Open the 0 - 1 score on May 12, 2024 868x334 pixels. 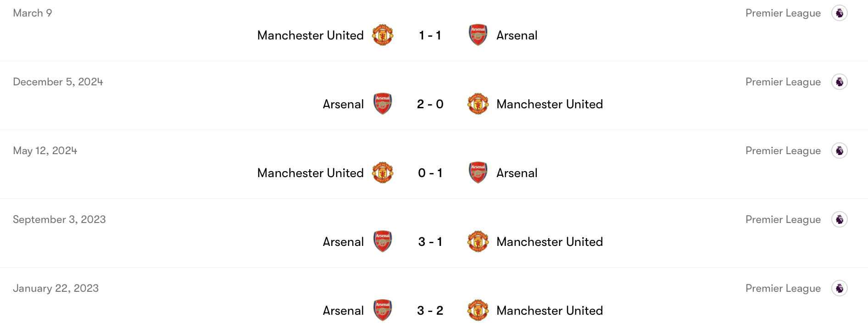coord(430,173)
